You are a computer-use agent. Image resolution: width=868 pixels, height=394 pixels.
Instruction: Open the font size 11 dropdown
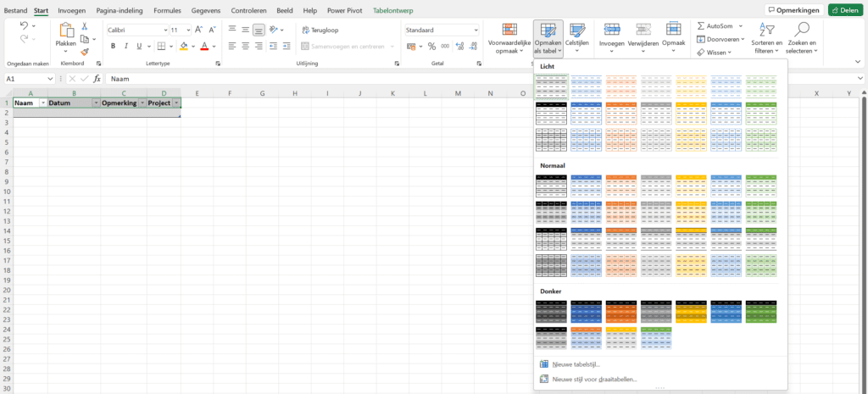coord(188,30)
